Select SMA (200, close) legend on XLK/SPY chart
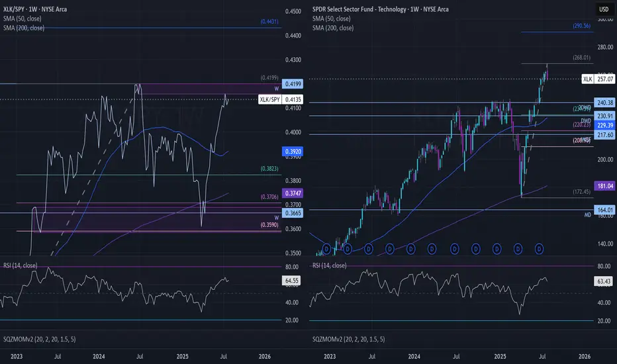 [x=24, y=28]
